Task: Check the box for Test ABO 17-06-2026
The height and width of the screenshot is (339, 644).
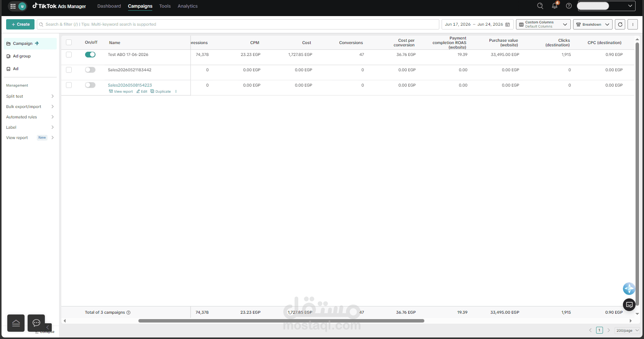Action: click(x=69, y=55)
